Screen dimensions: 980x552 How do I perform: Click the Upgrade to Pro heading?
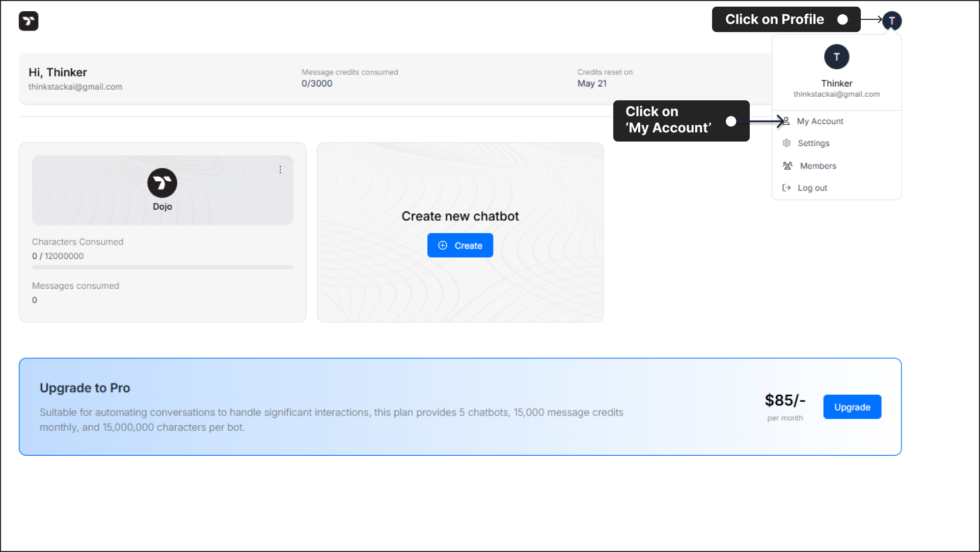tap(85, 388)
